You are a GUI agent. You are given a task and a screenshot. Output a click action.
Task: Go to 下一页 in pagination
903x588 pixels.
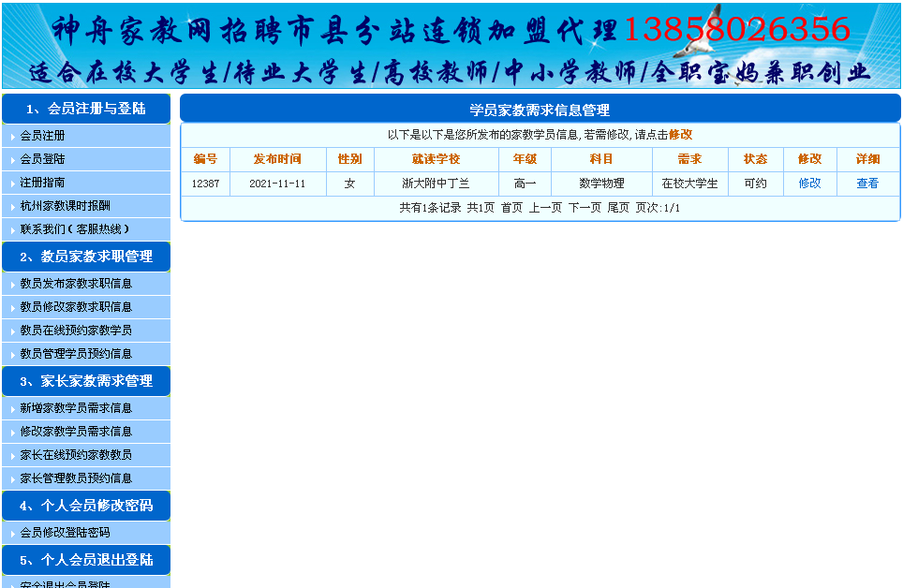tap(585, 208)
